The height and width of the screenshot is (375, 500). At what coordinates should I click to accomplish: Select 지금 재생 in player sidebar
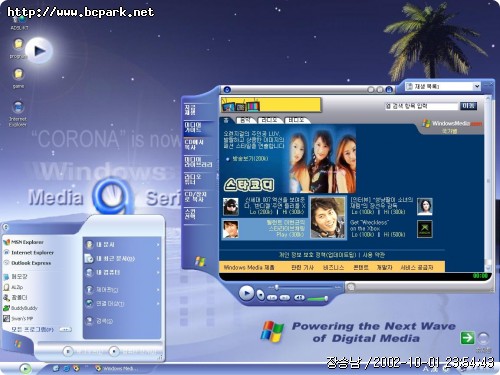click(x=191, y=110)
